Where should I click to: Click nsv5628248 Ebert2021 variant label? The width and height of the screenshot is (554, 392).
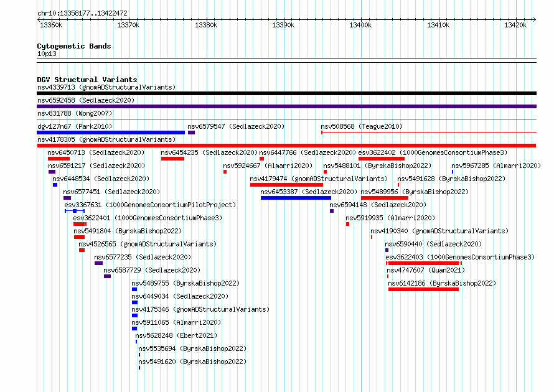click(176, 335)
